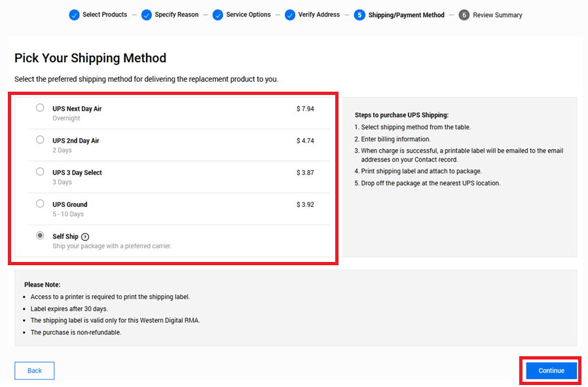Click the $ 7.94 price for Next Day Air
Image resolution: width=588 pixels, height=387 pixels.
(304, 109)
